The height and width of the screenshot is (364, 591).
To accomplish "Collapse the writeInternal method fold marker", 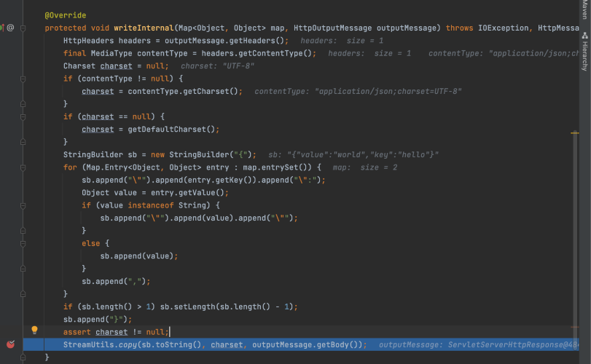I will tap(23, 28).
